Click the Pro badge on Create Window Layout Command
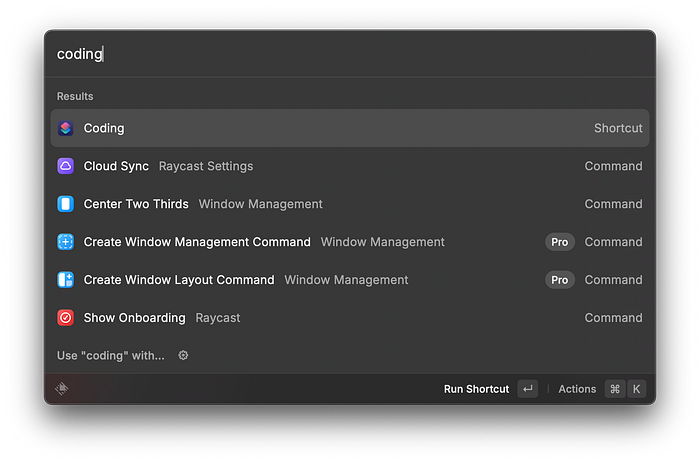 pos(560,280)
